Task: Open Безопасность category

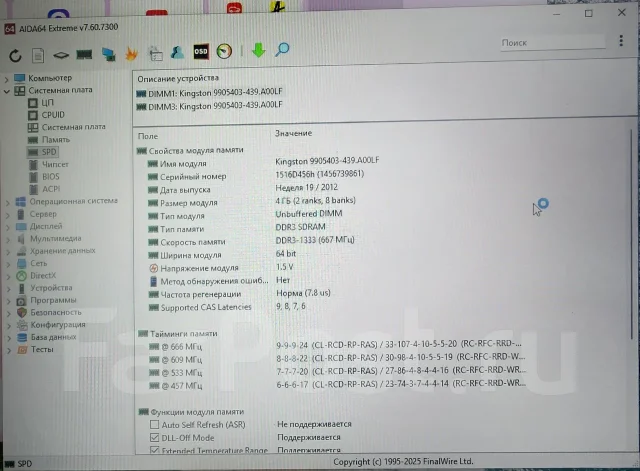Action: point(49,313)
